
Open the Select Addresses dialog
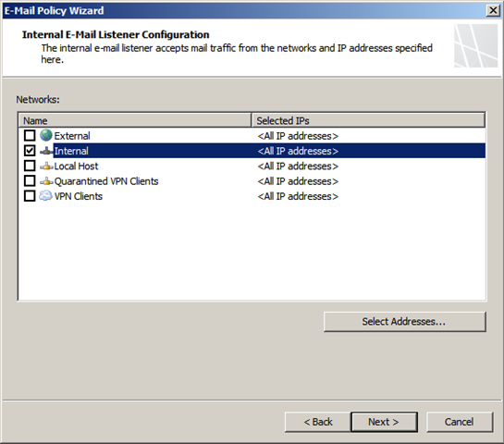pyautogui.click(x=405, y=322)
